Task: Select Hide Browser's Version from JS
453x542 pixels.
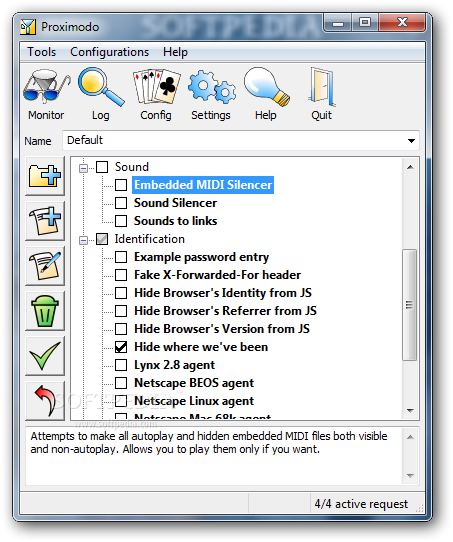Action: coord(222,329)
